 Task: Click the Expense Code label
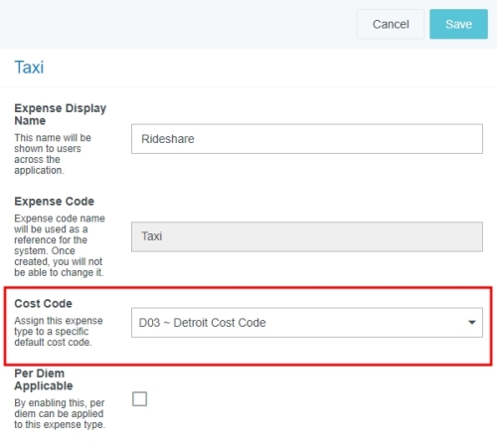(55, 202)
